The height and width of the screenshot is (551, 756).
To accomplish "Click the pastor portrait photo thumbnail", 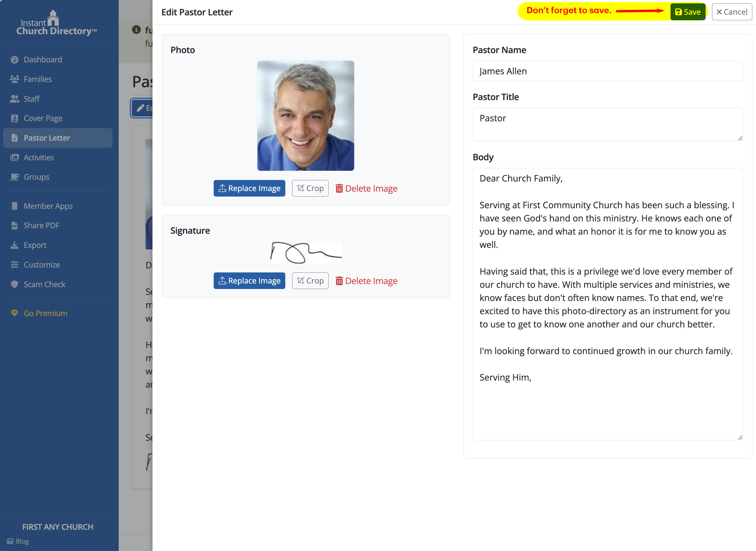I will click(305, 116).
